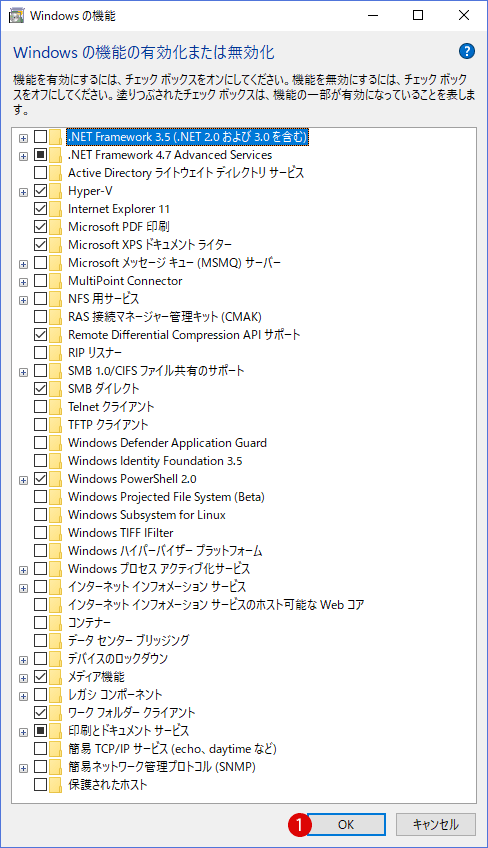Check the 保護されたホスト checkbox

[40, 784]
